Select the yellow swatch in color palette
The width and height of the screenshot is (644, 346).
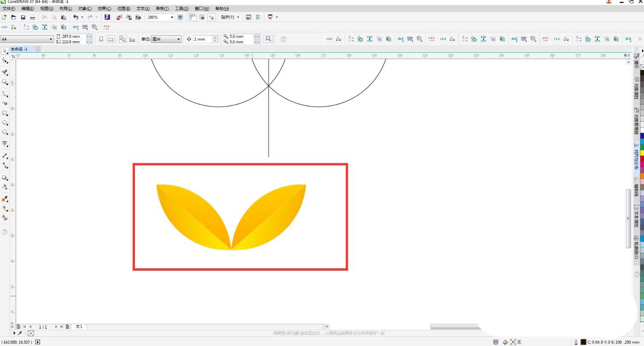pyautogui.click(x=642, y=153)
